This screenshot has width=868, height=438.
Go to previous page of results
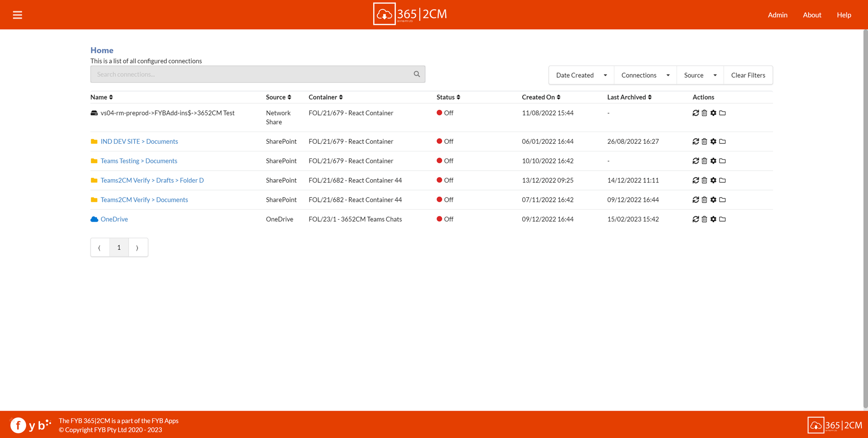100,248
